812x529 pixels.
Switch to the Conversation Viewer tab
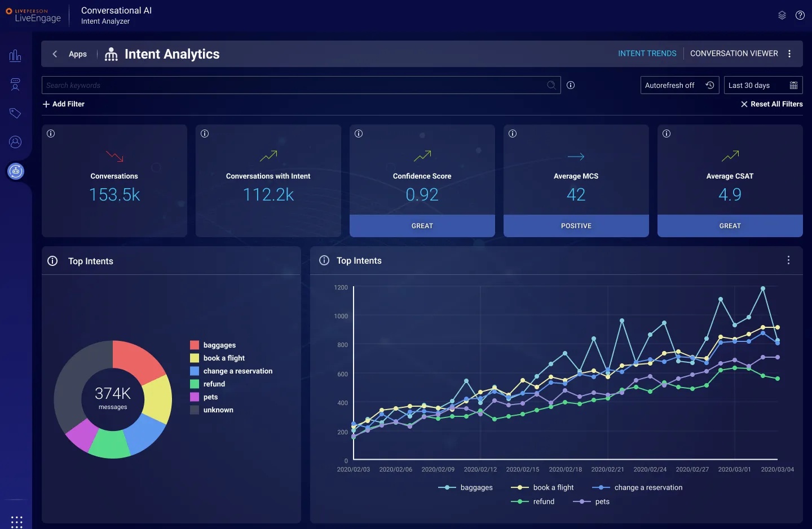tap(734, 54)
